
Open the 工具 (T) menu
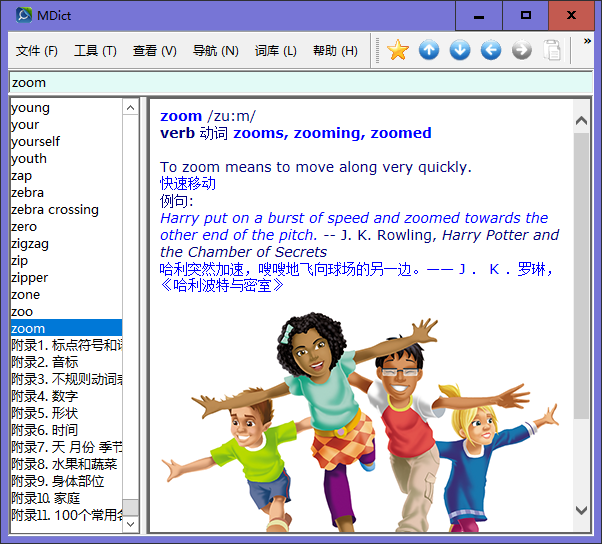tap(95, 51)
